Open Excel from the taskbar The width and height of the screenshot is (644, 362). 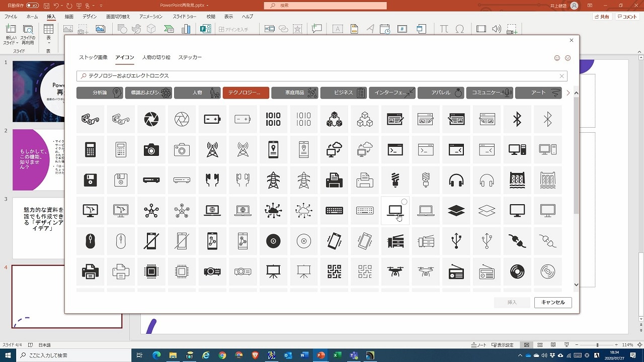[x=338, y=355]
